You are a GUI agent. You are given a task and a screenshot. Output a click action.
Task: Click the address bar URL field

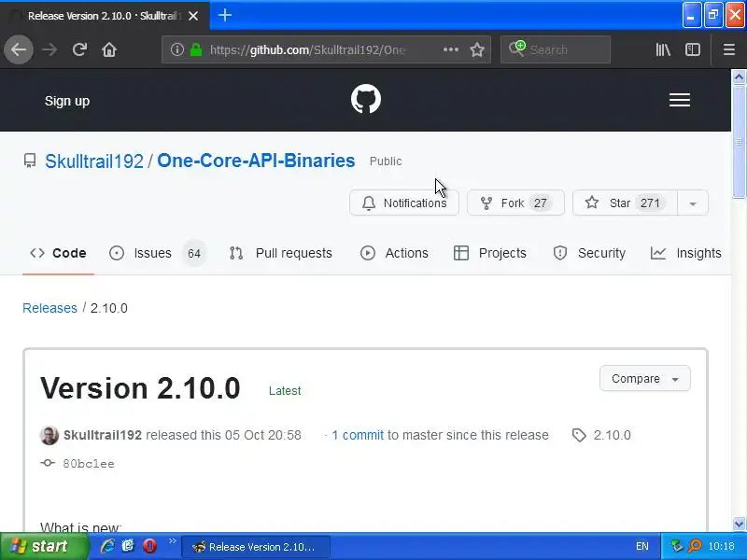310,49
